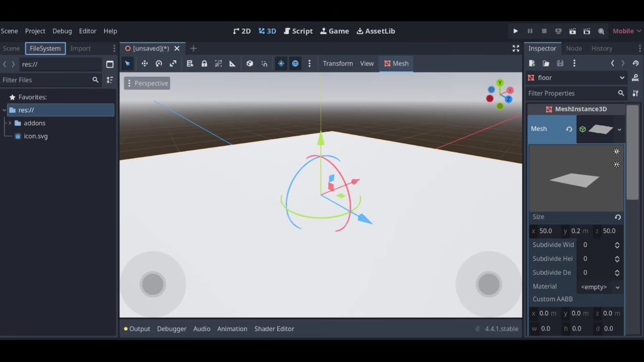Choose the Scale mode tool
The image size is (644, 362).
(x=173, y=63)
